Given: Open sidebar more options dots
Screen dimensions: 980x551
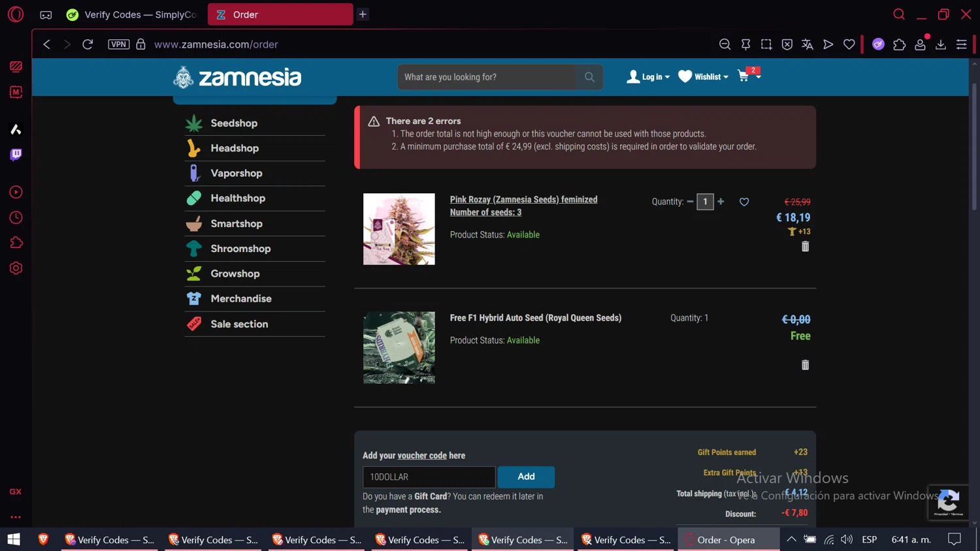Looking at the screenshot, I should [16, 517].
